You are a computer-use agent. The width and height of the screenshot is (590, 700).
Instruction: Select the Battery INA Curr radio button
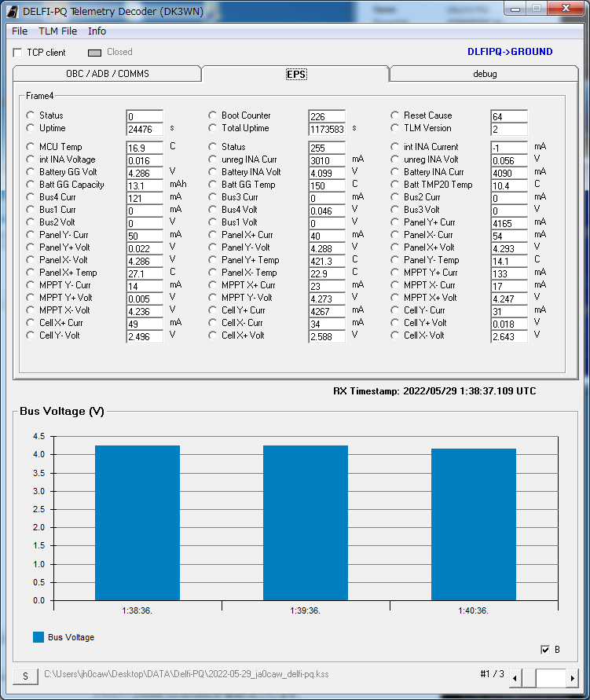coord(394,171)
